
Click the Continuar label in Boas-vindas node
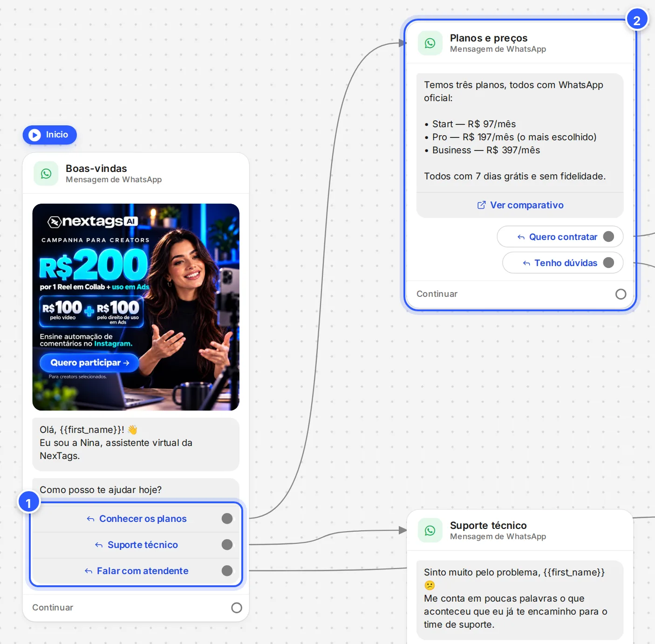coord(53,608)
